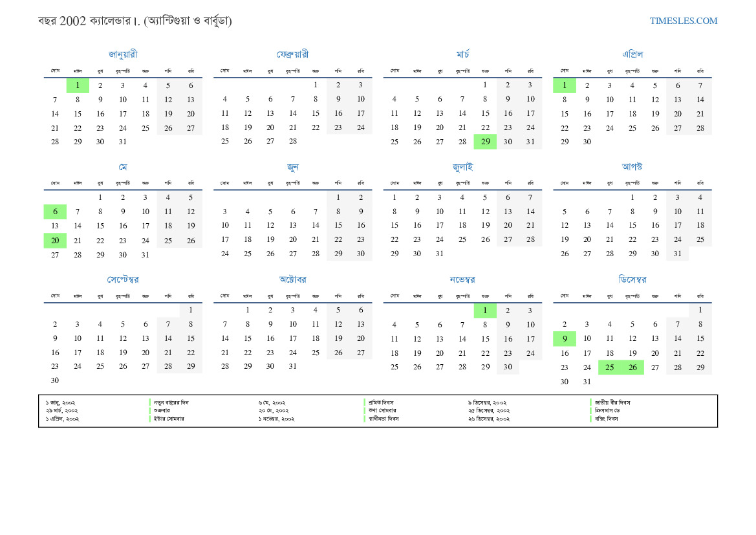Click highlighted day 1 in জানুয়ারী
Image resolution: width=756 pixels, height=535 pixels.
[78, 85]
